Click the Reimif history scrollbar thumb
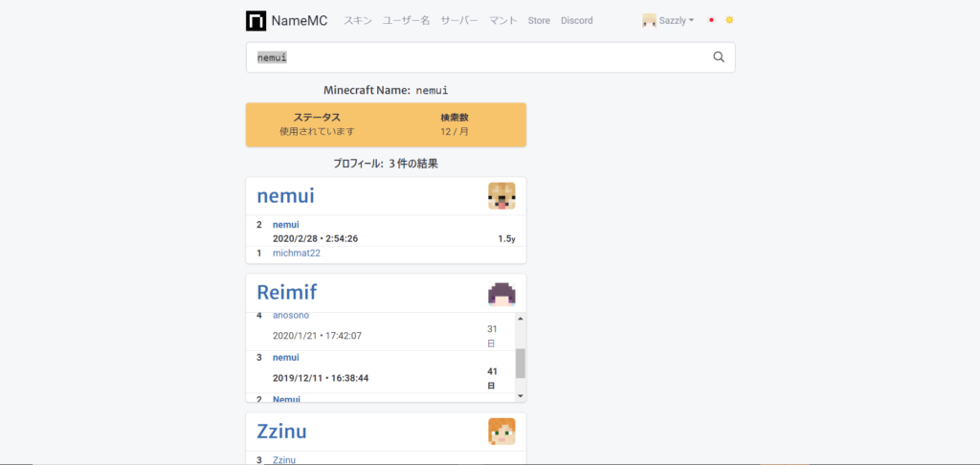 [521, 364]
